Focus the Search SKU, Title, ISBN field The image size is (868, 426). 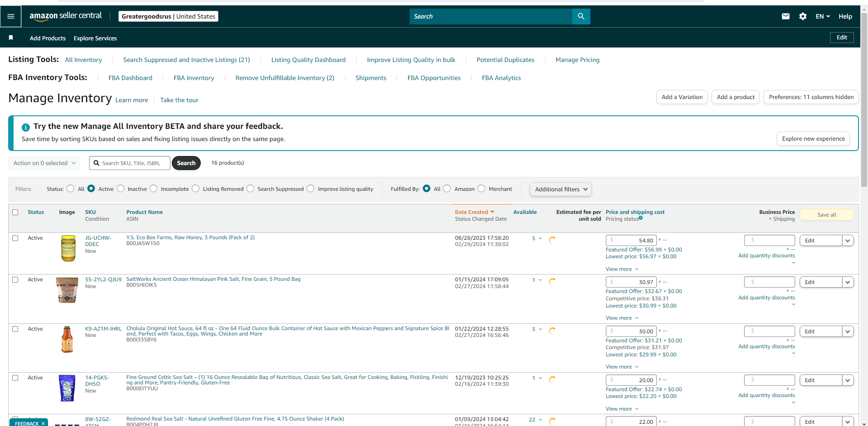click(x=130, y=163)
